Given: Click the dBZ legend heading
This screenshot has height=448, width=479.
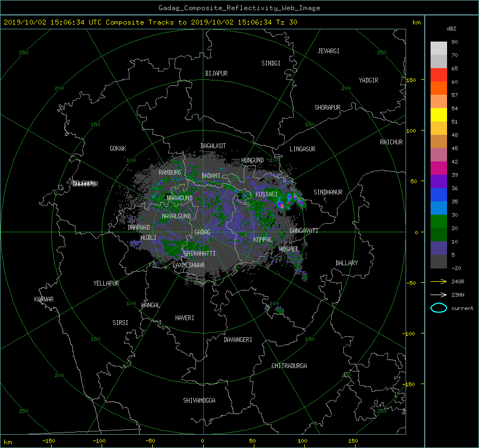Looking at the screenshot, I should (451, 29).
